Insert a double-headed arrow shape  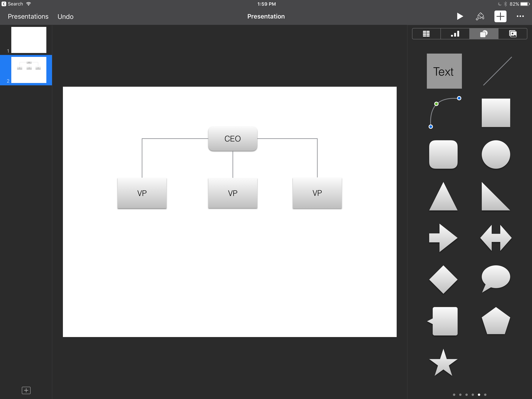tap(496, 238)
